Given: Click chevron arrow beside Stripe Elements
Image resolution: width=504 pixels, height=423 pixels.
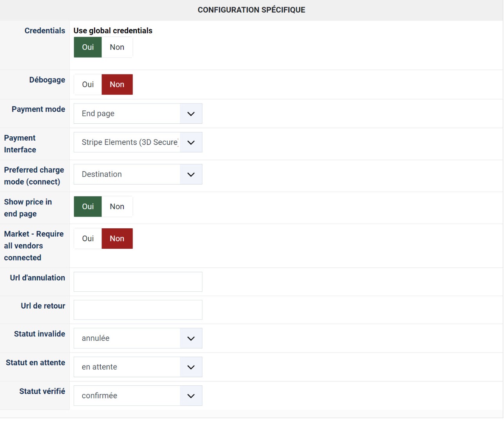Looking at the screenshot, I should coord(191,143).
